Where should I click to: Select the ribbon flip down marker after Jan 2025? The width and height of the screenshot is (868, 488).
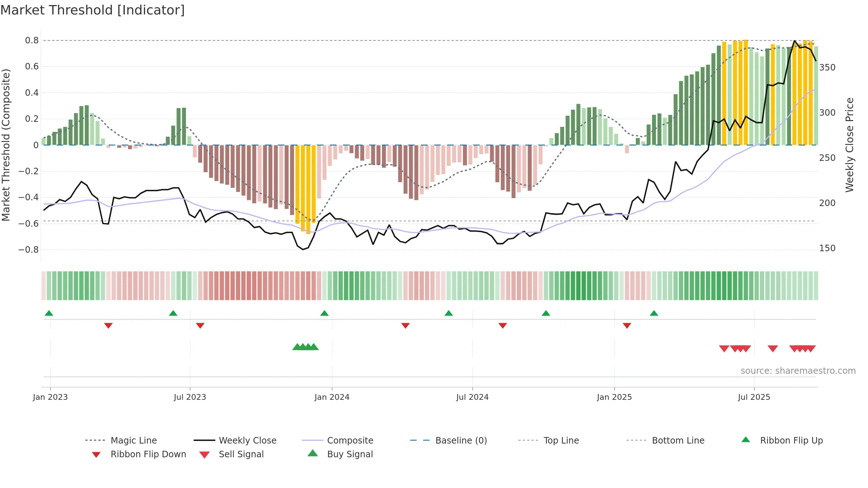627,326
